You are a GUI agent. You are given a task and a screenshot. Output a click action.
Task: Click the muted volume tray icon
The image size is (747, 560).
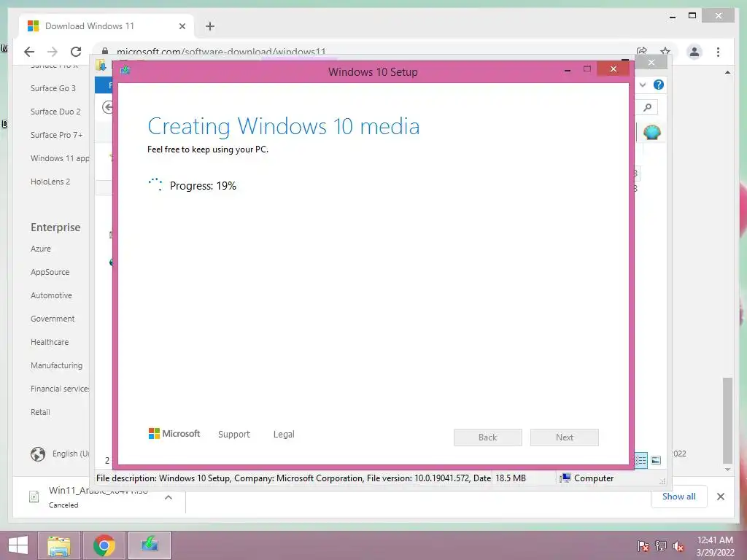tap(678, 545)
